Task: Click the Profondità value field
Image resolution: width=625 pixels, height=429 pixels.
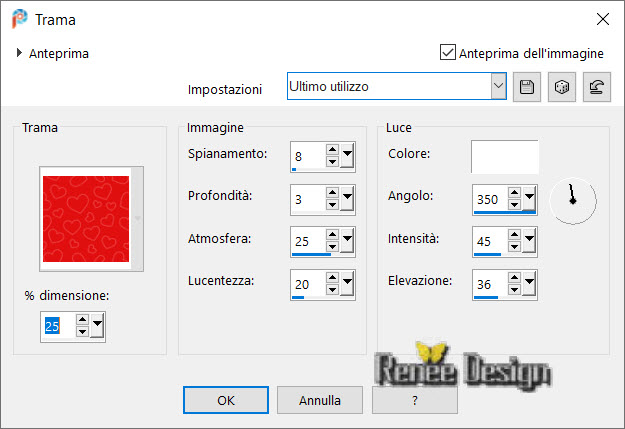Action: pos(308,200)
